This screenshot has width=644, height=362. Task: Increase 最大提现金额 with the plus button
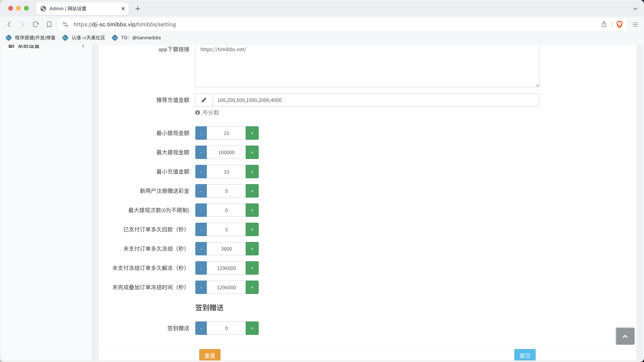click(252, 152)
